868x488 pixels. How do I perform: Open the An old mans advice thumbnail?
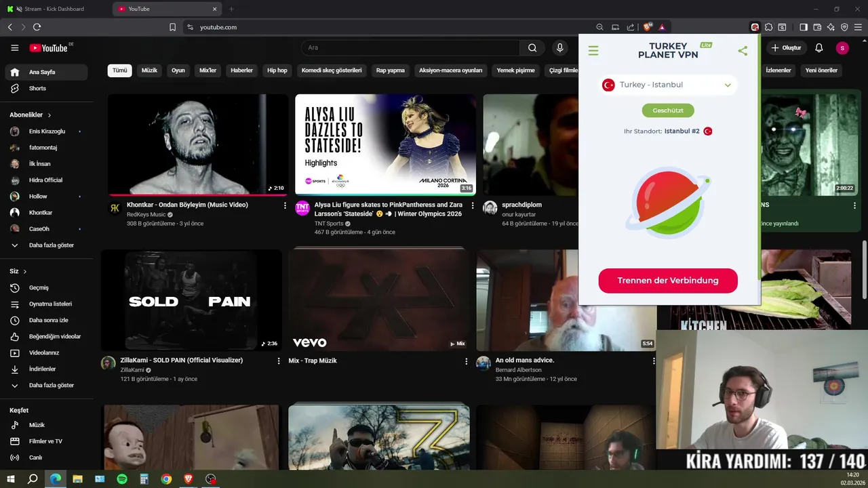tap(566, 300)
